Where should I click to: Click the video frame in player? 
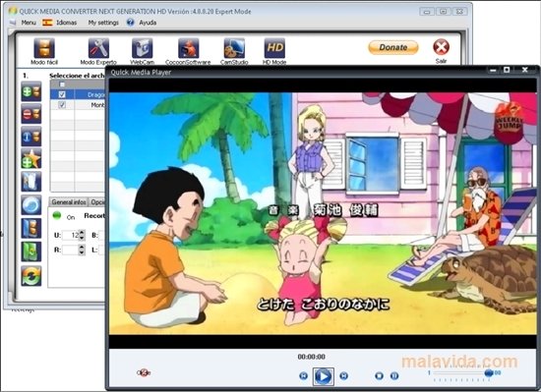323,213
